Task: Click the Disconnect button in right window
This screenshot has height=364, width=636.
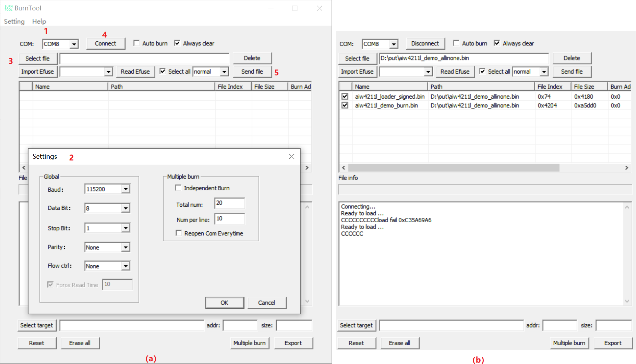Action: (425, 43)
